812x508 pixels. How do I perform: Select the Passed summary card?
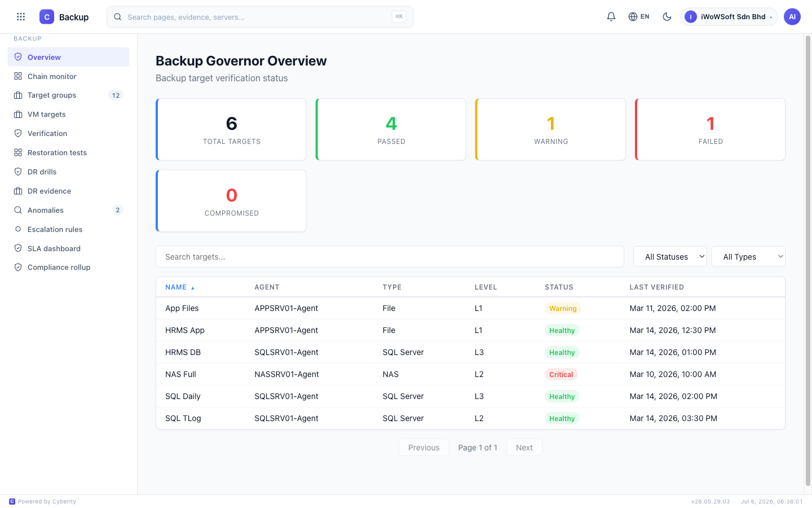click(x=391, y=129)
